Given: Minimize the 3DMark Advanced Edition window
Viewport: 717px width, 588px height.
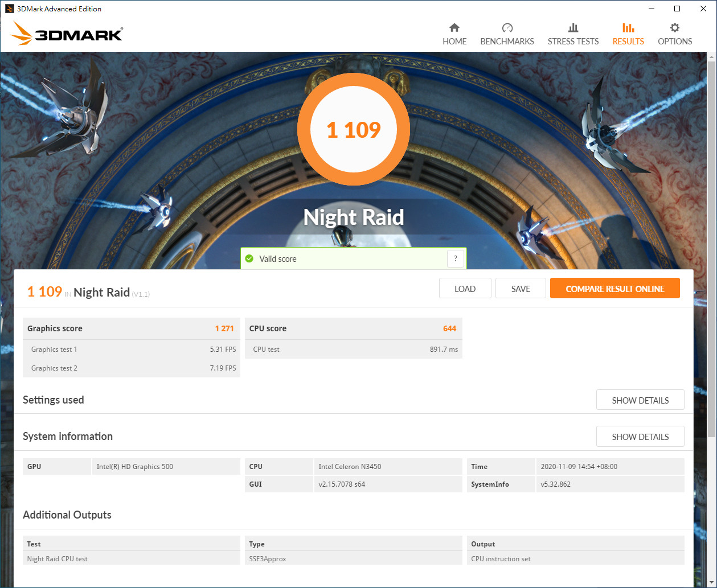Looking at the screenshot, I should coord(651,9).
